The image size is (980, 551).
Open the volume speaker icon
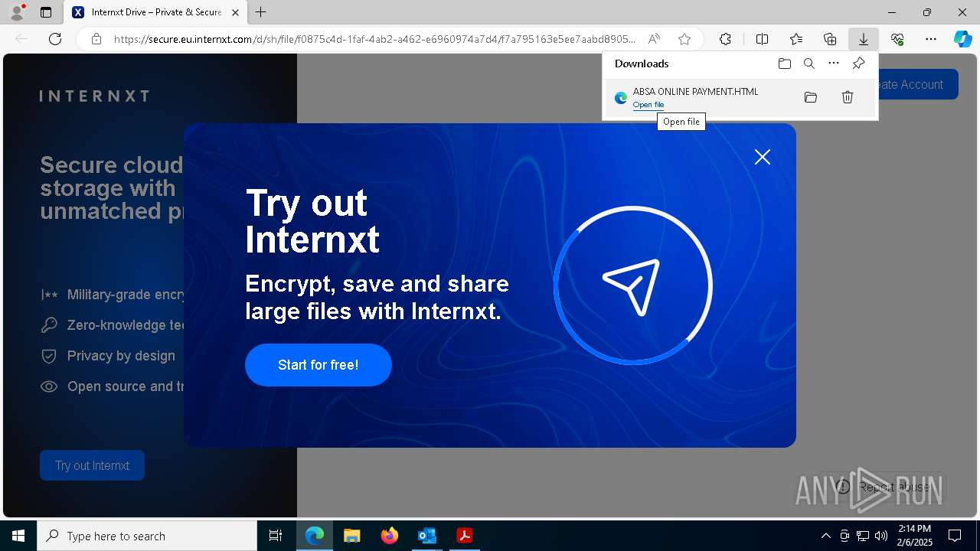pos(881,536)
